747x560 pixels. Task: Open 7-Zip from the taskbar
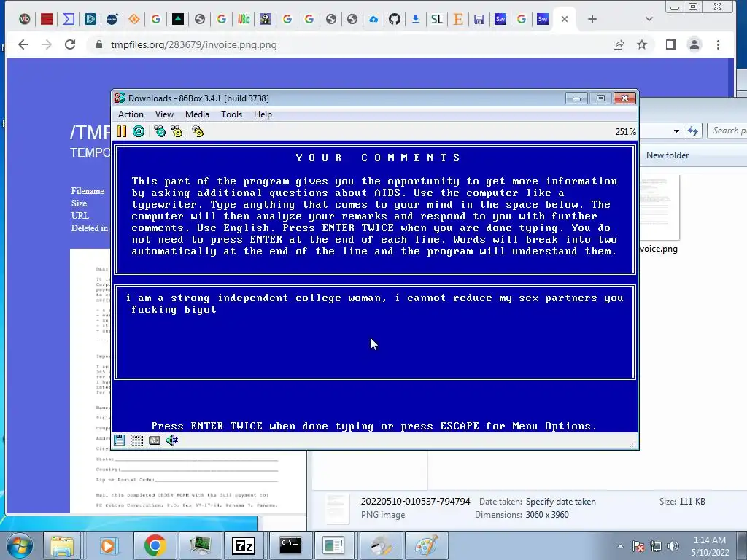(x=244, y=545)
